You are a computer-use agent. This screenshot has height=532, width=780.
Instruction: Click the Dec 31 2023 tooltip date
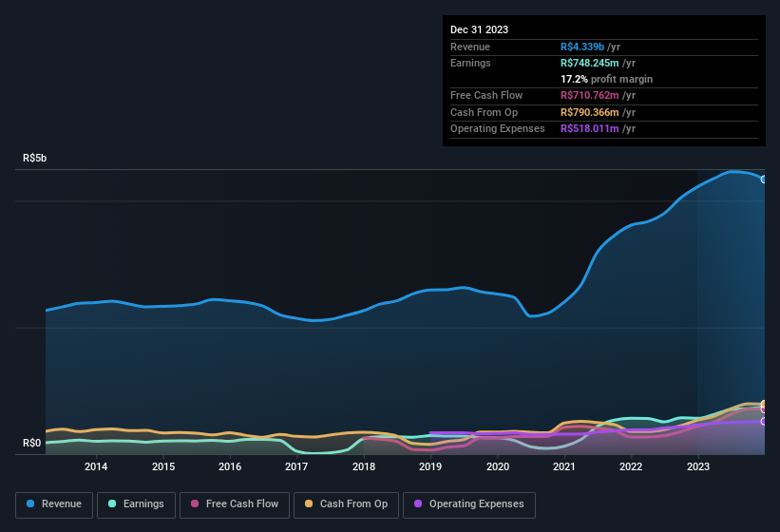click(x=479, y=29)
